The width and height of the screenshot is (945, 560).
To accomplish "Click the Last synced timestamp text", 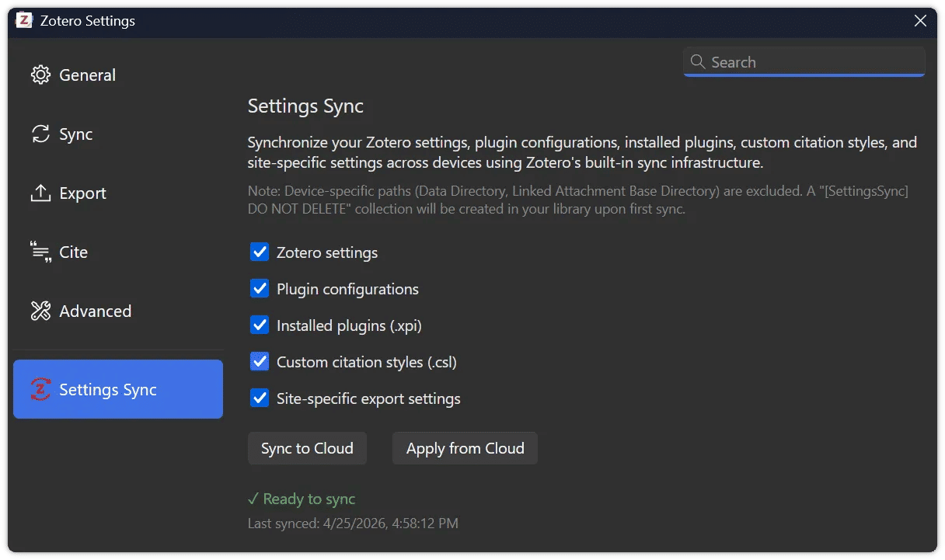I will (x=353, y=523).
